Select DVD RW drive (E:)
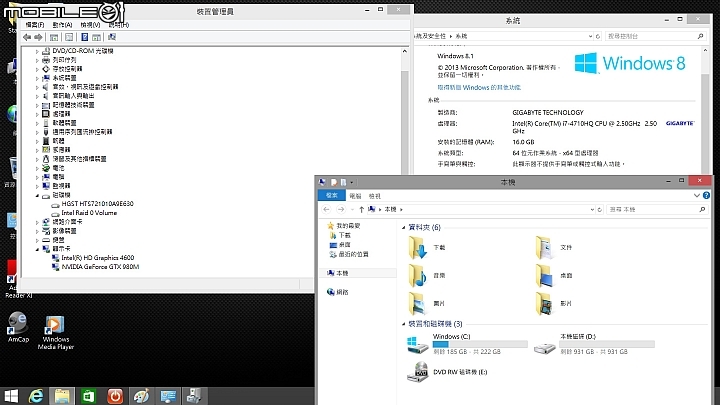This screenshot has width=720, height=405. pos(447,372)
